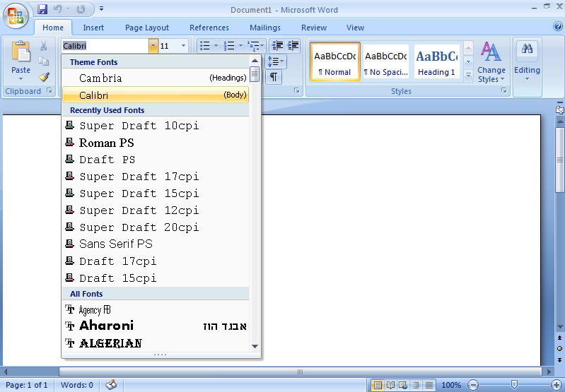Cut selection with the scissors icon
Viewport: 565px width, 392px height.
coord(44,46)
